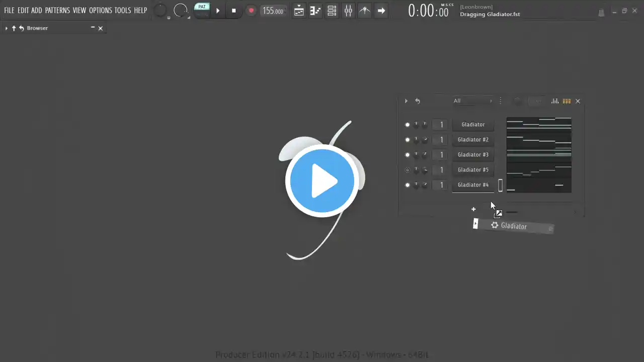
Task: Open the graph editor icon
Action: (x=555, y=101)
